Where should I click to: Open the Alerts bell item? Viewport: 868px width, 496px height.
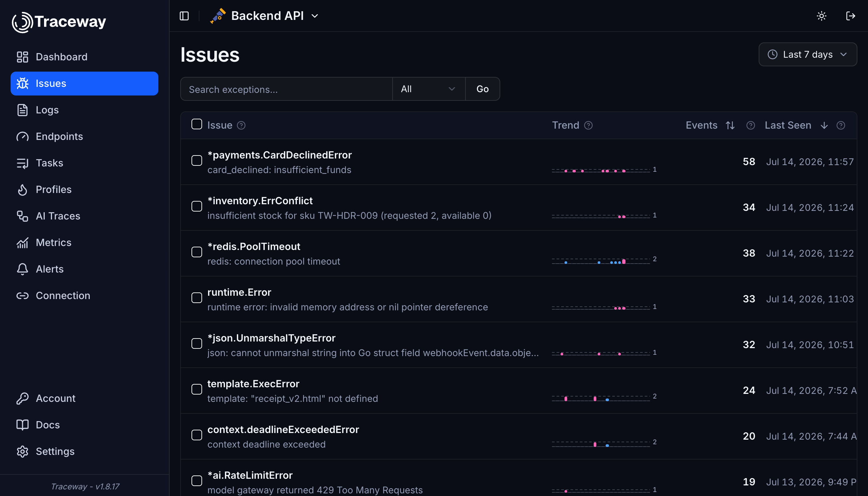pyautogui.click(x=84, y=269)
